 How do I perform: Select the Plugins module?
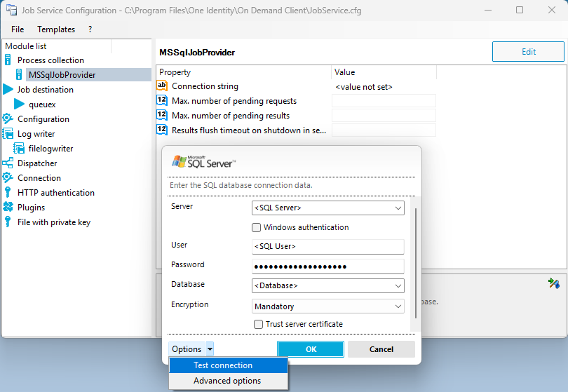(31, 208)
